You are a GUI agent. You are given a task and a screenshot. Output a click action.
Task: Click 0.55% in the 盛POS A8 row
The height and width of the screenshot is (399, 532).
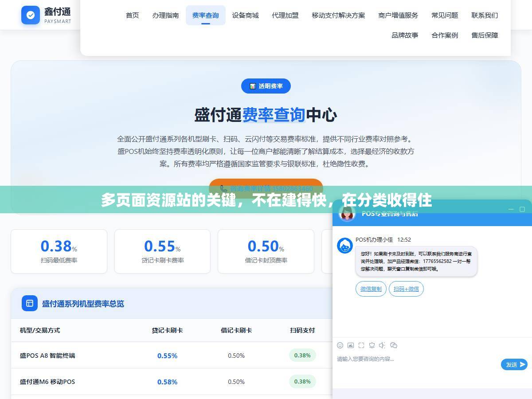coord(167,356)
